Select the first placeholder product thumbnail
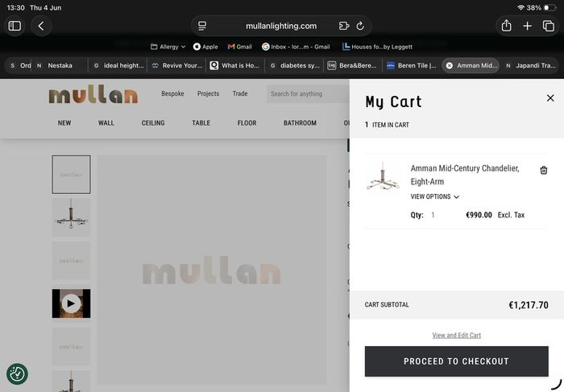Screen dimensions: 564x392 (71, 174)
